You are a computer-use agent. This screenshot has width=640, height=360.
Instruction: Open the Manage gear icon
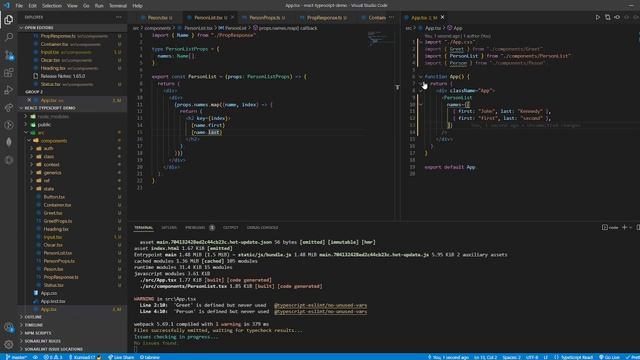point(9,344)
